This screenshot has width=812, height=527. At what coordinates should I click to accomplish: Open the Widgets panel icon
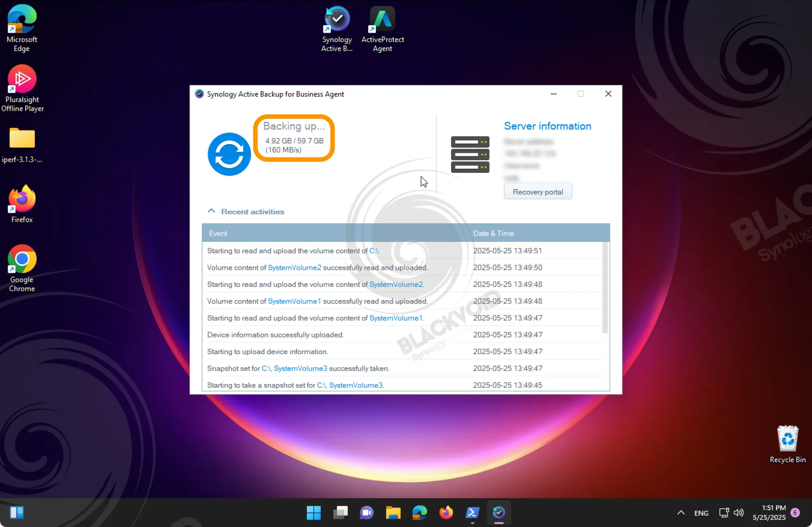(x=17, y=512)
